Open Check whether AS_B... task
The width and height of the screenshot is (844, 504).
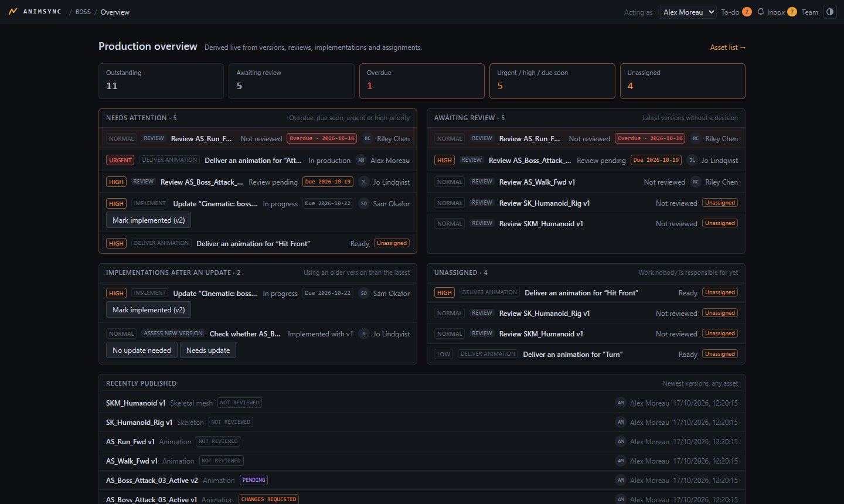(245, 334)
